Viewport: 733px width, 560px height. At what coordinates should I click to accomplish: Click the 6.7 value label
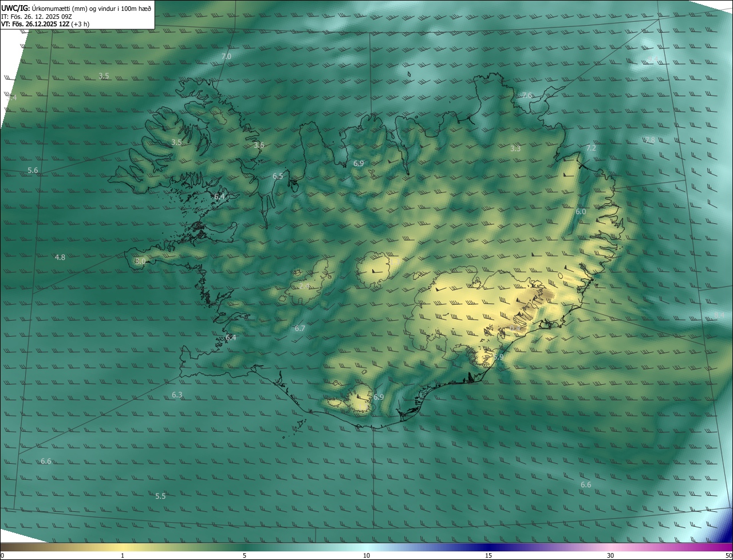300,329
